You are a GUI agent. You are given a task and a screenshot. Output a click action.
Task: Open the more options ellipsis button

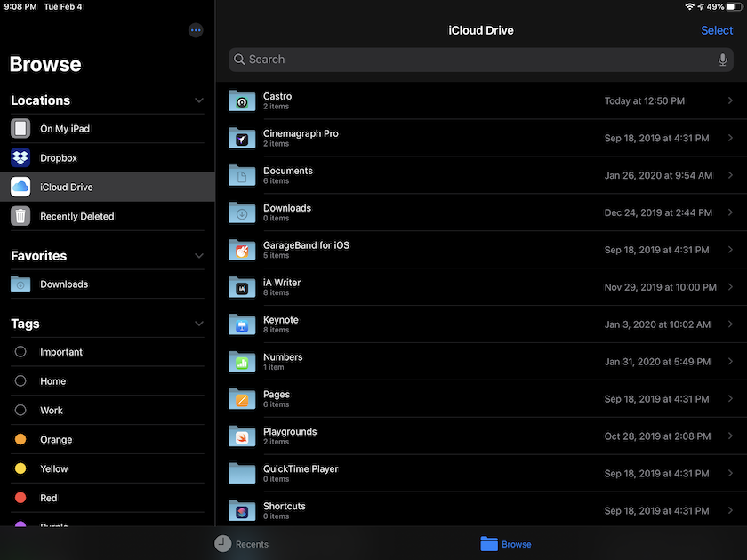coord(196,30)
